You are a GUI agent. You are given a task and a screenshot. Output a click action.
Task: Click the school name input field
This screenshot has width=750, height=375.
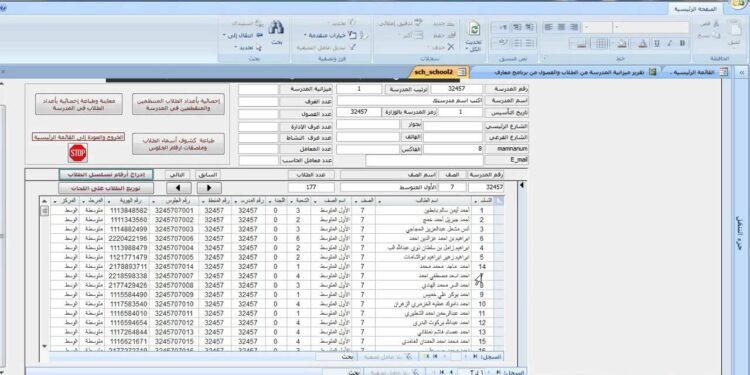[x=409, y=101]
